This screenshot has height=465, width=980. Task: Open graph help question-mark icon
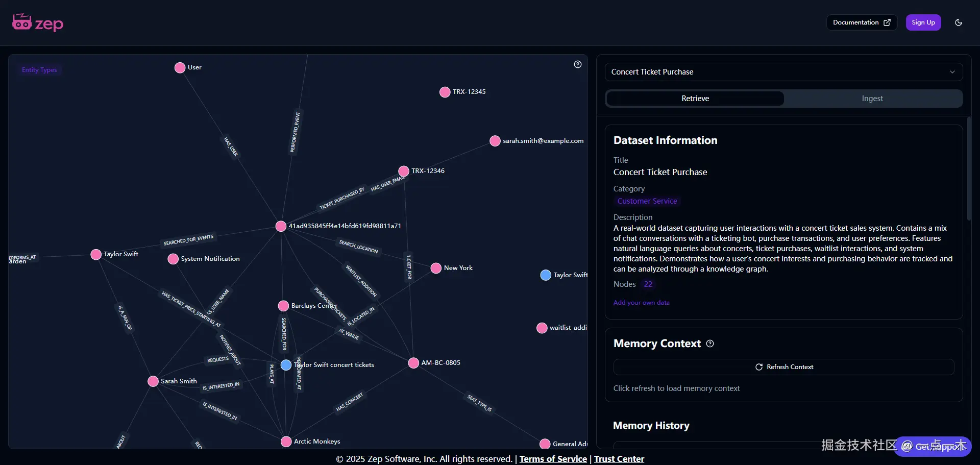coord(578,64)
